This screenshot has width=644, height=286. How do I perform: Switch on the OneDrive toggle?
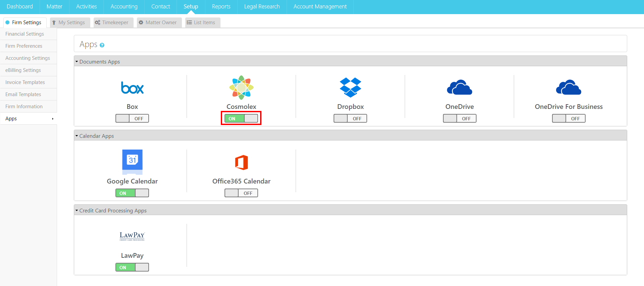[x=459, y=118]
